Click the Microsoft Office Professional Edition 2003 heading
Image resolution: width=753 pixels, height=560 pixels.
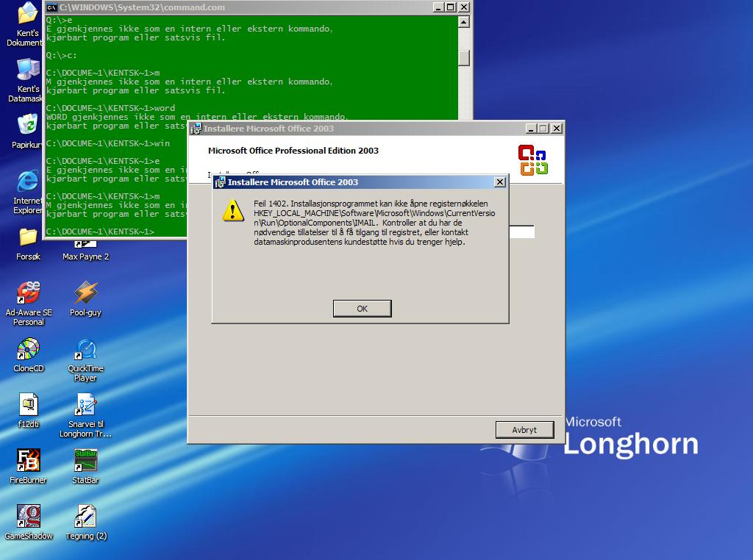point(293,151)
